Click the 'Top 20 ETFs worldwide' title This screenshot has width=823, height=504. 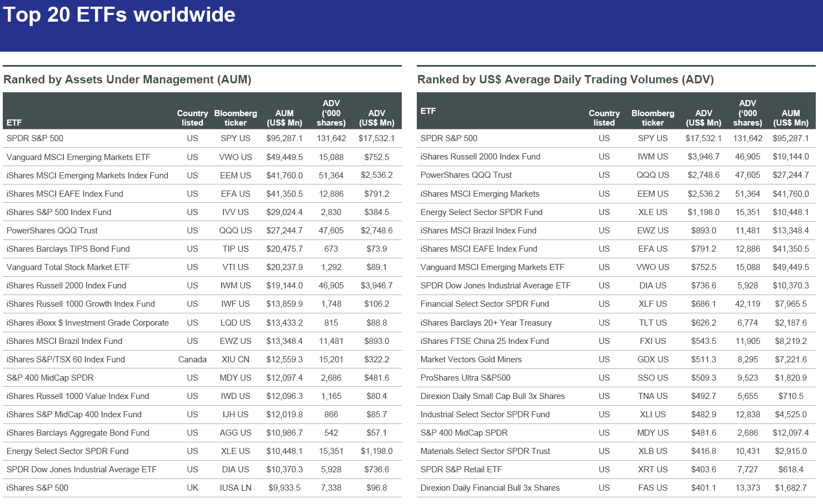[x=119, y=14]
